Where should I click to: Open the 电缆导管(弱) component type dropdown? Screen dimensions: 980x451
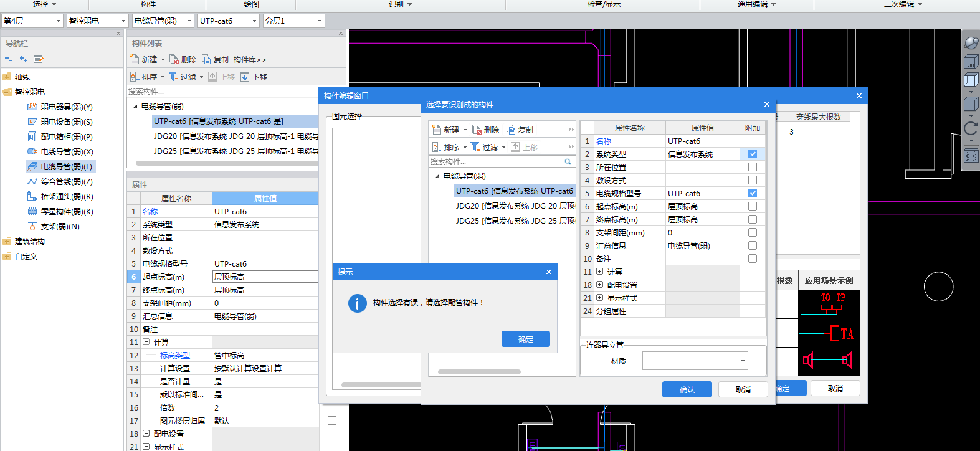pos(163,21)
